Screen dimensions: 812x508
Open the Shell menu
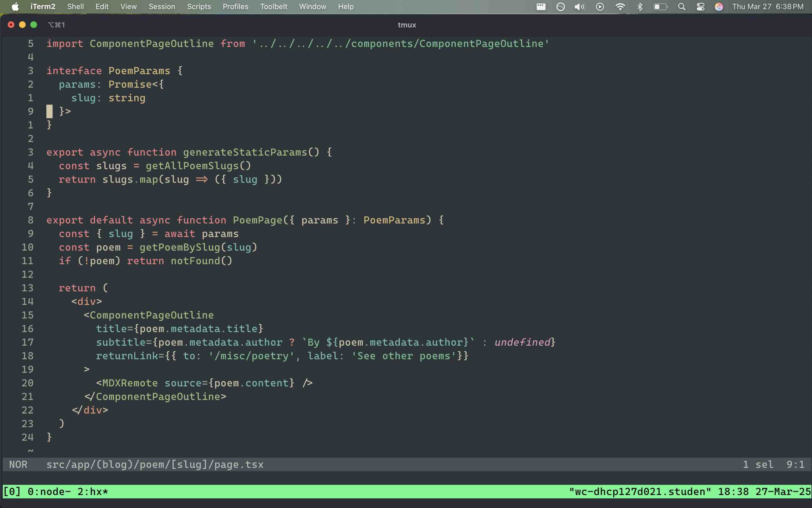pyautogui.click(x=75, y=7)
